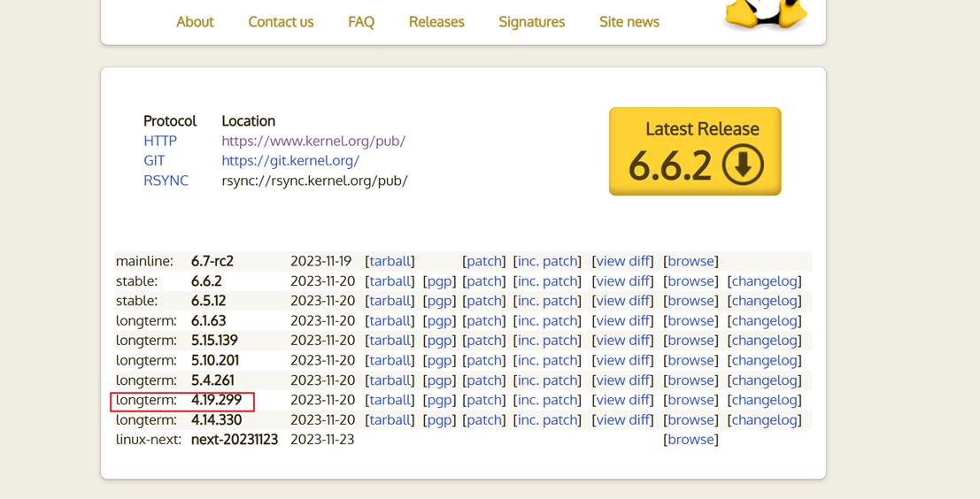
Task: Open Contact us in navigation
Action: 281,22
